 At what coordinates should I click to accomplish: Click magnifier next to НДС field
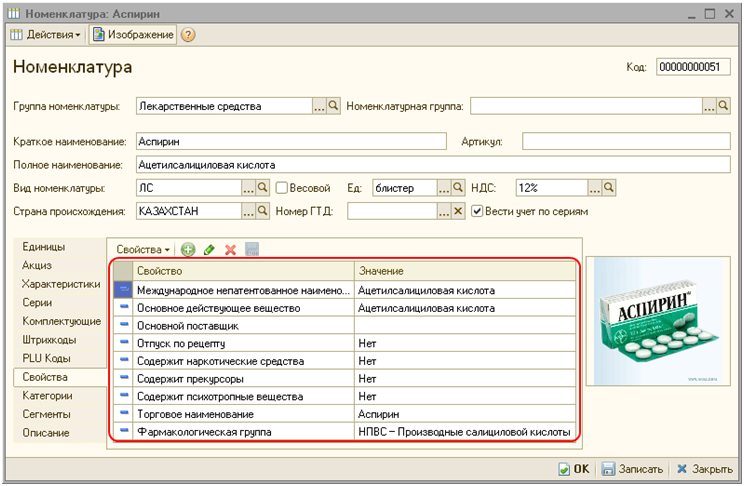(x=608, y=187)
